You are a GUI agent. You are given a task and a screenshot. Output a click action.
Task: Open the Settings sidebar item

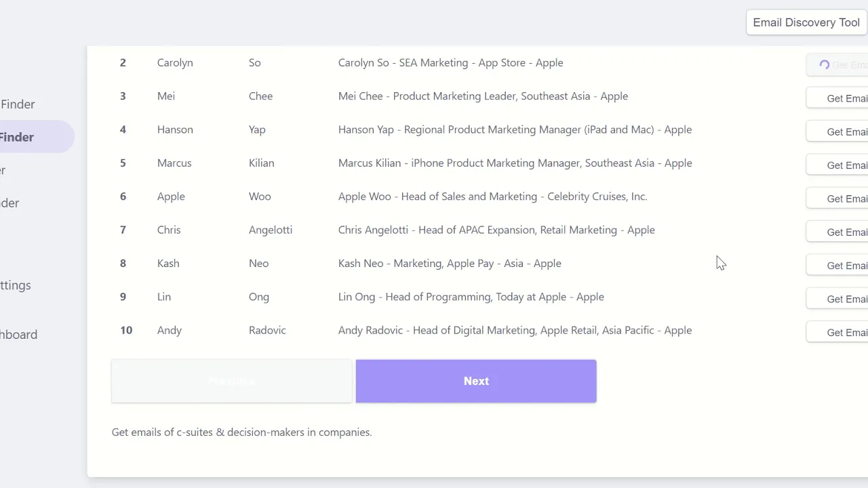click(x=16, y=285)
